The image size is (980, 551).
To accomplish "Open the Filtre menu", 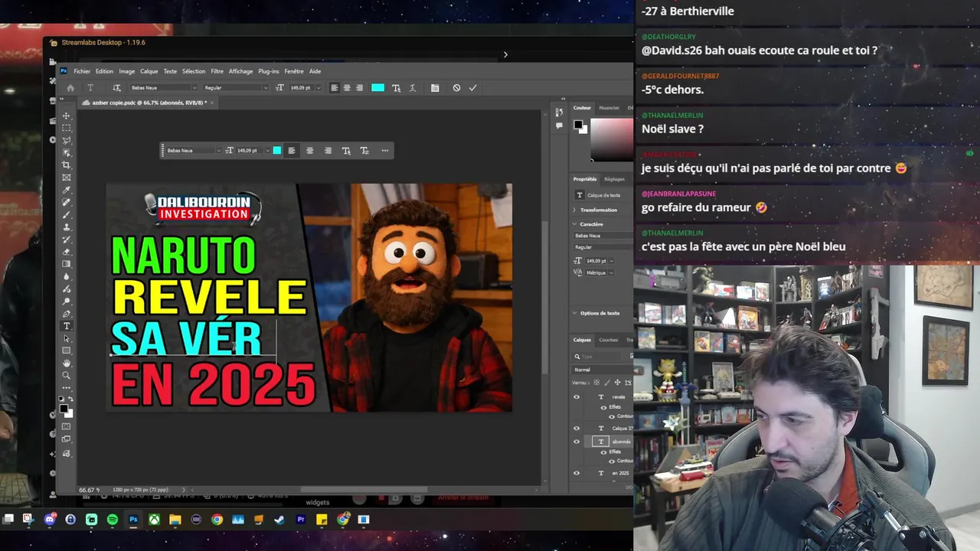I will tap(217, 71).
